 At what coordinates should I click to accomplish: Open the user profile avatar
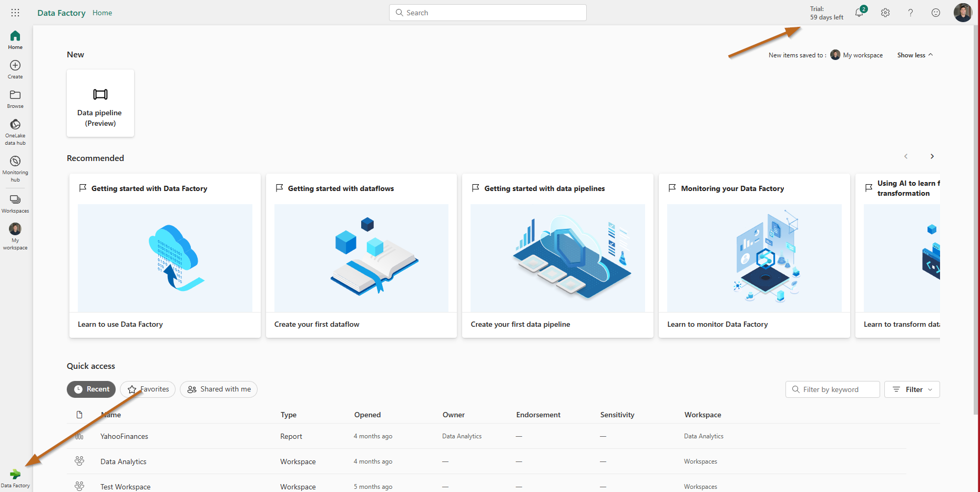point(963,13)
